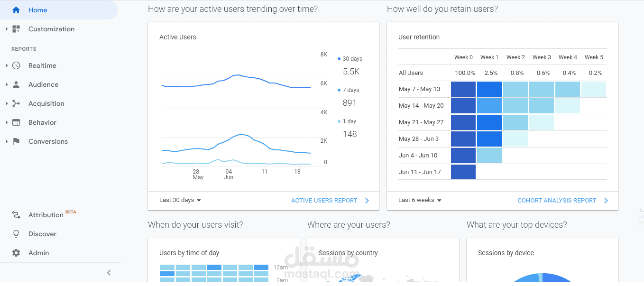Click the Behavior report icon
The height and width of the screenshot is (286, 644).
[16, 122]
